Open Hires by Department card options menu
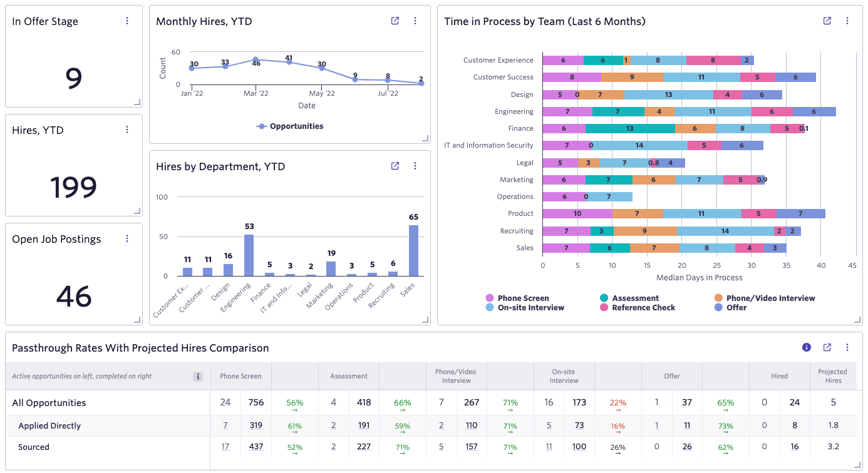This screenshot has width=868, height=473. pyautogui.click(x=415, y=166)
